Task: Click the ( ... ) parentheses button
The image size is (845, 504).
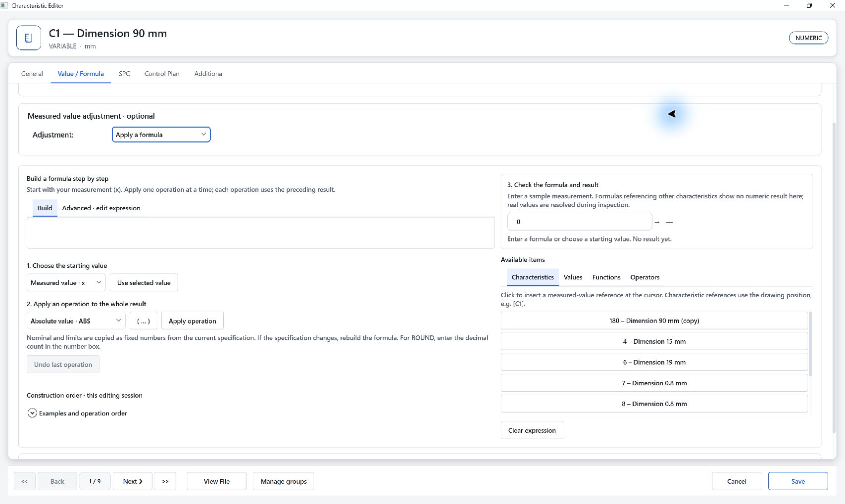Action: coord(144,321)
